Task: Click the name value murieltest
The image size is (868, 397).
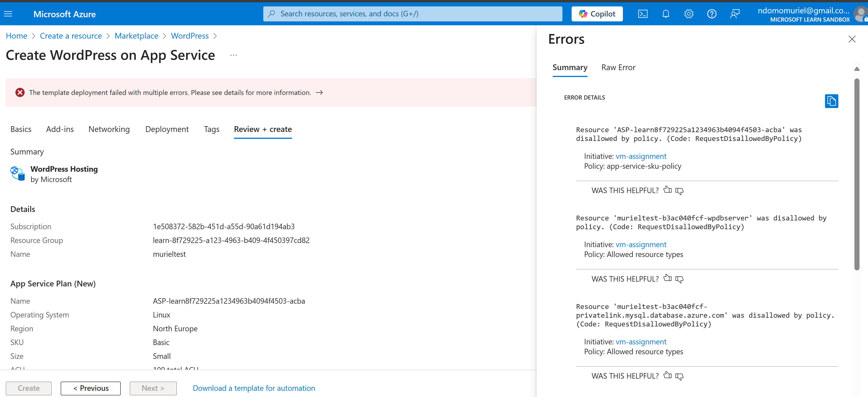Action: (169, 254)
